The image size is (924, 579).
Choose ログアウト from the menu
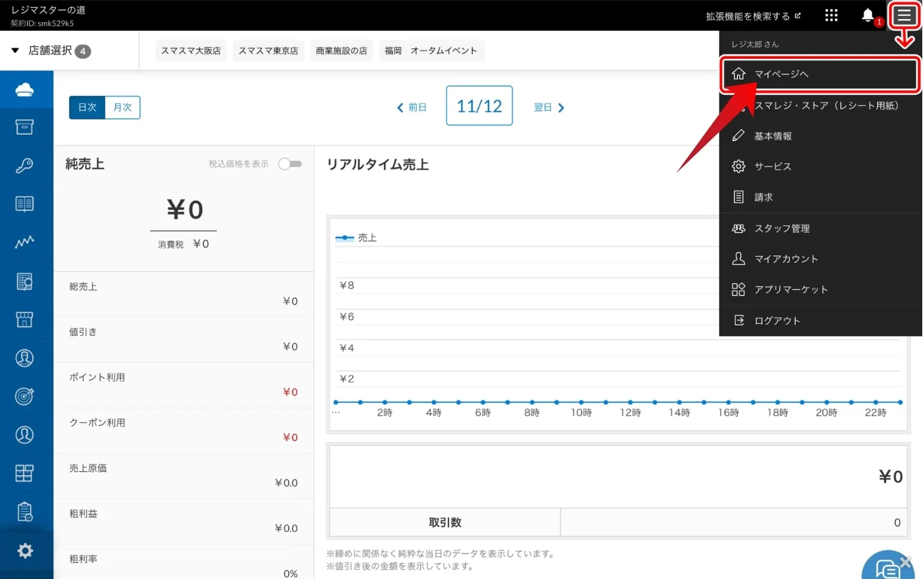(x=777, y=320)
